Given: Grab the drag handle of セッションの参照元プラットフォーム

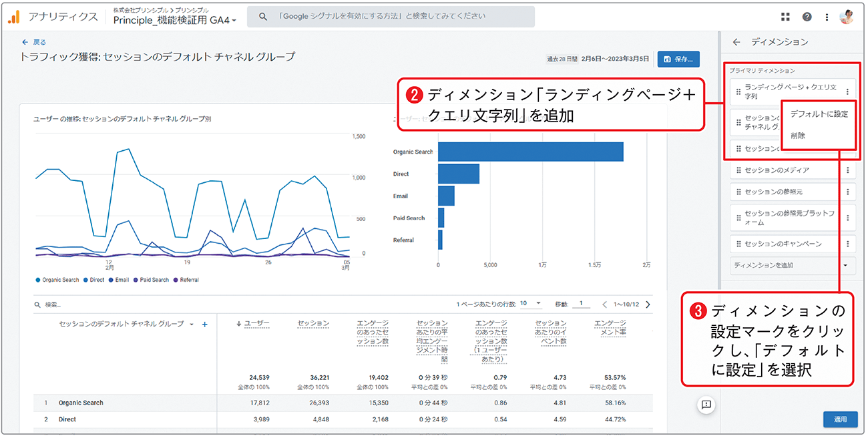Looking at the screenshot, I should [738, 218].
